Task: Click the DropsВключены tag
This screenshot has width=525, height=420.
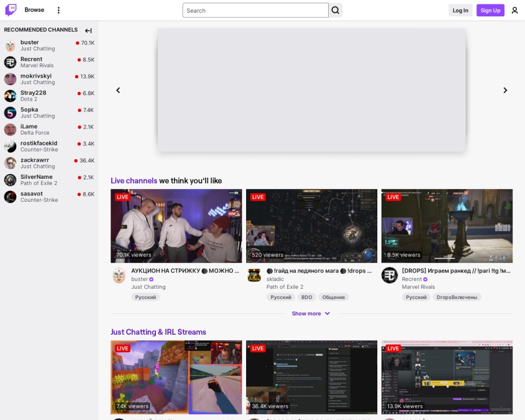Action: coord(457,297)
